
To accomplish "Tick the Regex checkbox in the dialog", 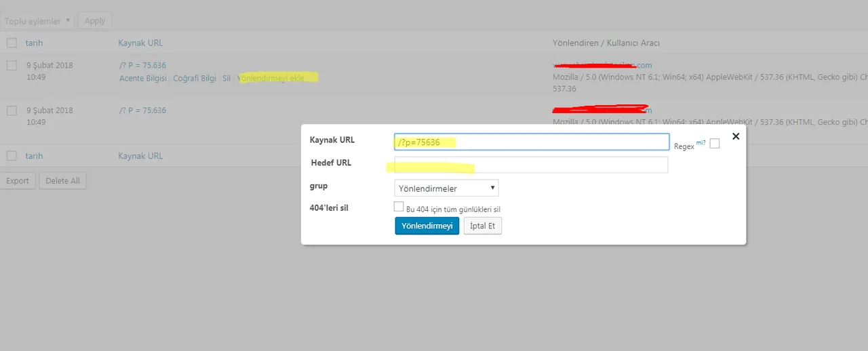I will coord(715,143).
